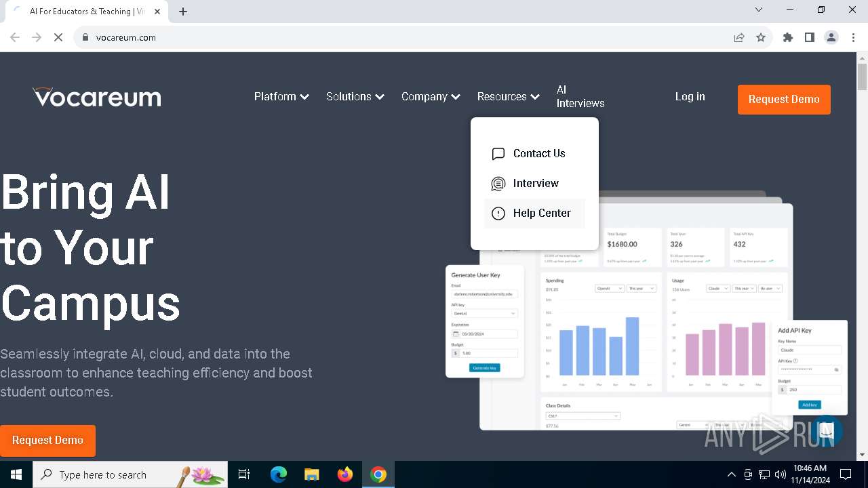The width and height of the screenshot is (868, 488).
Task: Launch Firefox from taskbar
Action: (x=345, y=474)
